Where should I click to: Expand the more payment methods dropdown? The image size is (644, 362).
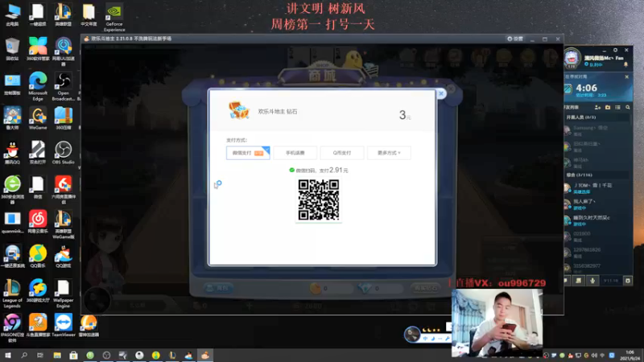[389, 153]
